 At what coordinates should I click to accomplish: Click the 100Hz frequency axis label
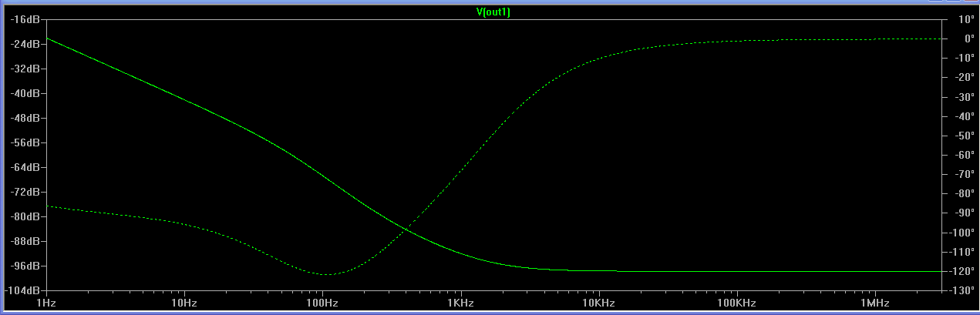tap(322, 303)
